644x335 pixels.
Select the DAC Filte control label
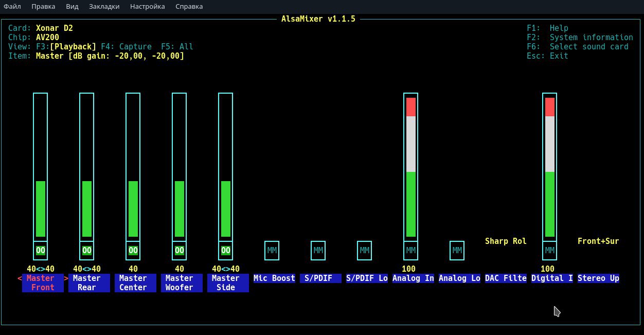pyautogui.click(x=506, y=278)
